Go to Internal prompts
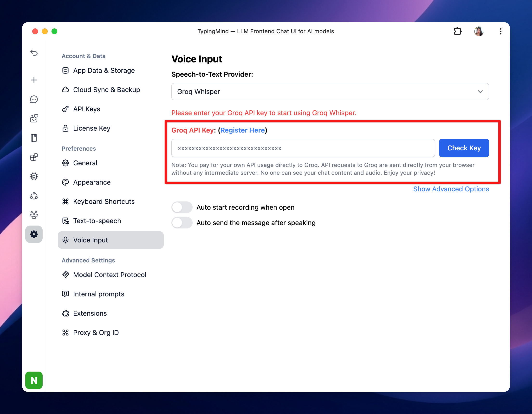532x414 pixels. [x=110, y=294]
